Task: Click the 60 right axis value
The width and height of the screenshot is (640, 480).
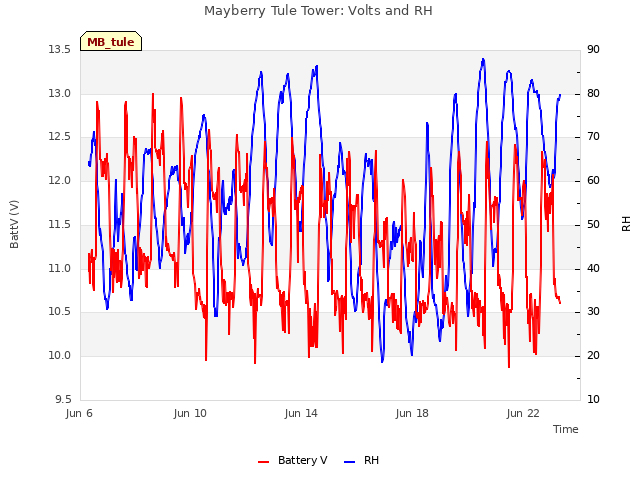Action: click(593, 180)
